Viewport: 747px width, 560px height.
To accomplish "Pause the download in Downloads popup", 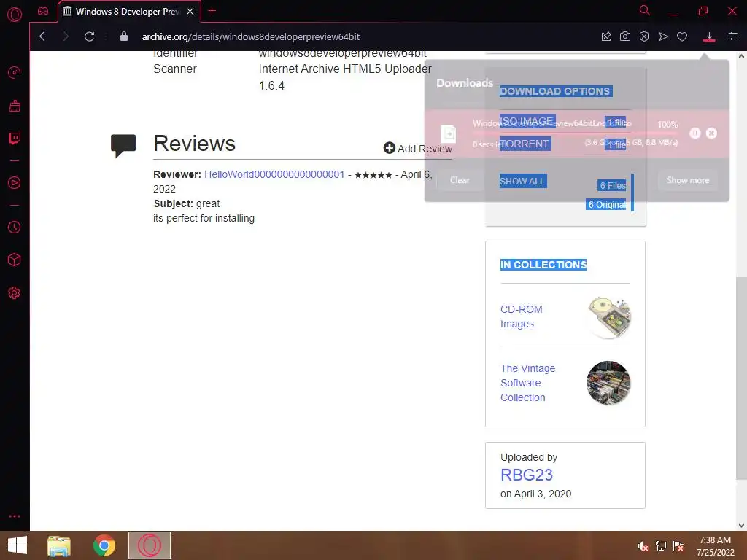I will pyautogui.click(x=695, y=133).
